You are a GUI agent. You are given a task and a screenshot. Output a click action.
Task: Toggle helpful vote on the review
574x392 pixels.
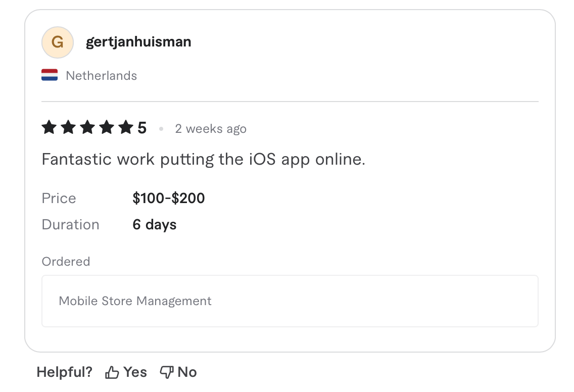pyautogui.click(x=125, y=372)
